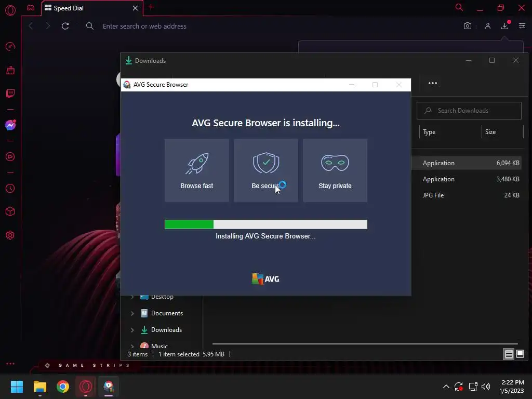Open sidebar three-dot setup menu
Screen dimensions: 532x399
pyautogui.click(x=10, y=363)
